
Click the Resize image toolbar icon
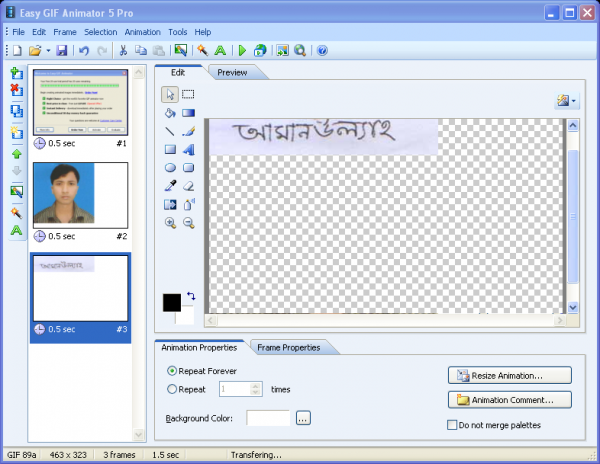pos(282,50)
